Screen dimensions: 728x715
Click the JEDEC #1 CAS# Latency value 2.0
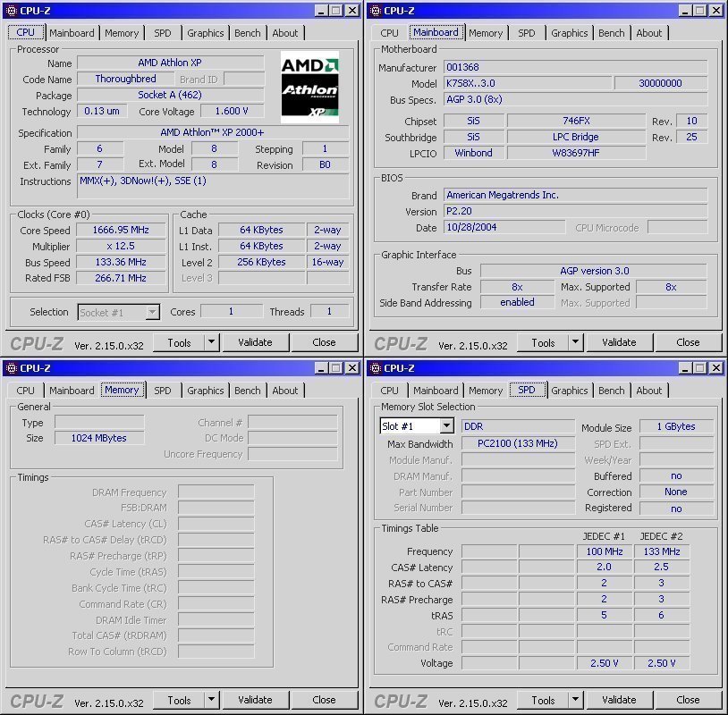[x=604, y=567]
